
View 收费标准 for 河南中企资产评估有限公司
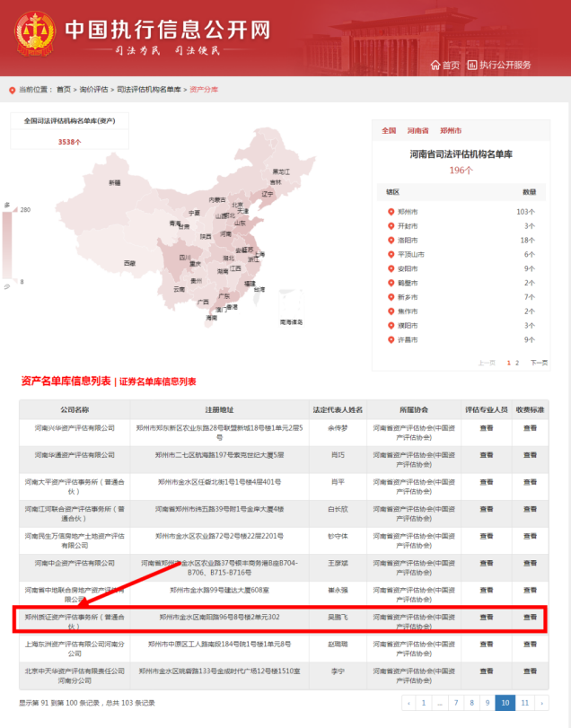click(x=530, y=563)
